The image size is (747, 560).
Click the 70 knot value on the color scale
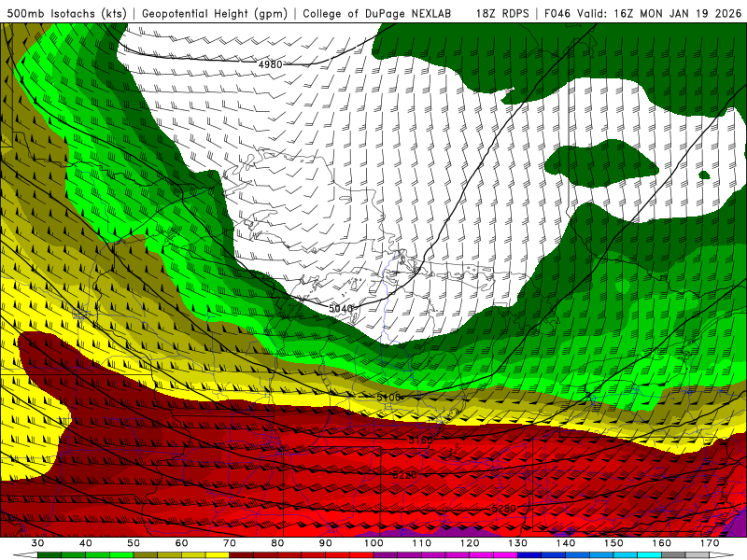(230, 543)
